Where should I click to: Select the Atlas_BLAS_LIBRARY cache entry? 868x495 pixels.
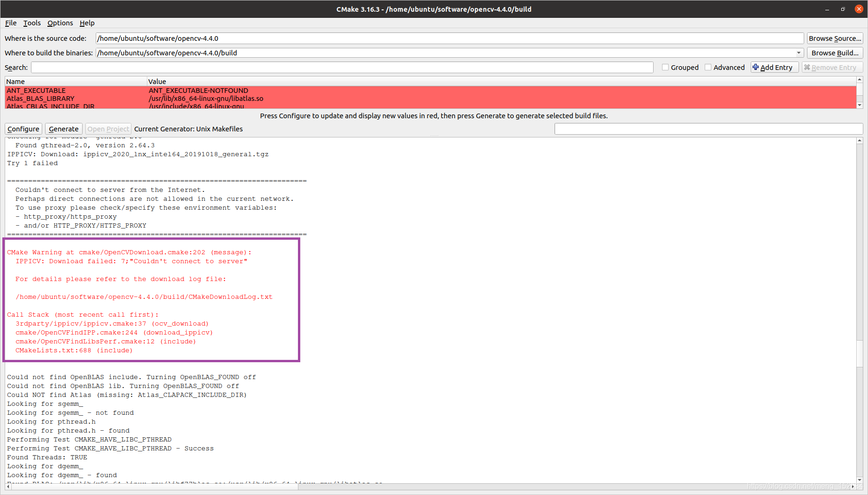40,99
